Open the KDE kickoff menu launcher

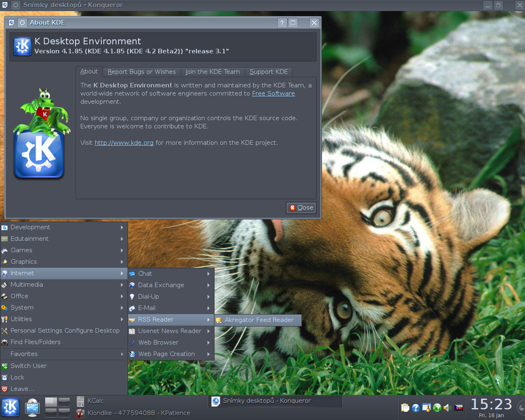[x=10, y=407]
